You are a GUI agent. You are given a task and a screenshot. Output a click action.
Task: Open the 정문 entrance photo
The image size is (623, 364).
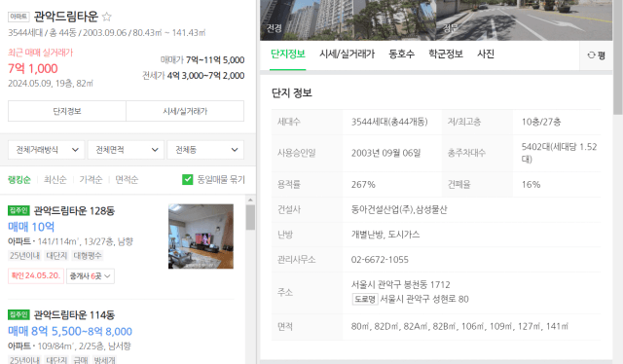pyautogui.click(x=524, y=19)
